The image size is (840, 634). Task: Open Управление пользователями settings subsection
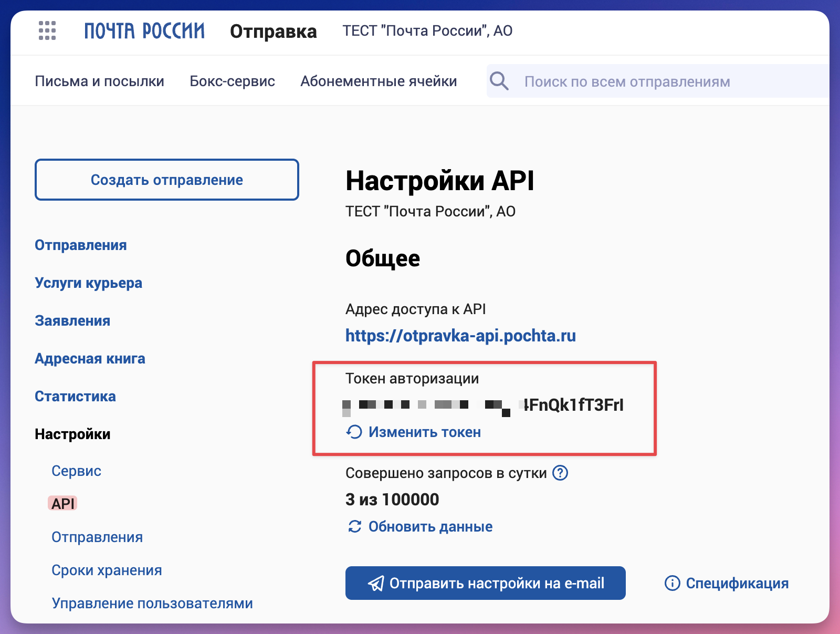click(152, 604)
